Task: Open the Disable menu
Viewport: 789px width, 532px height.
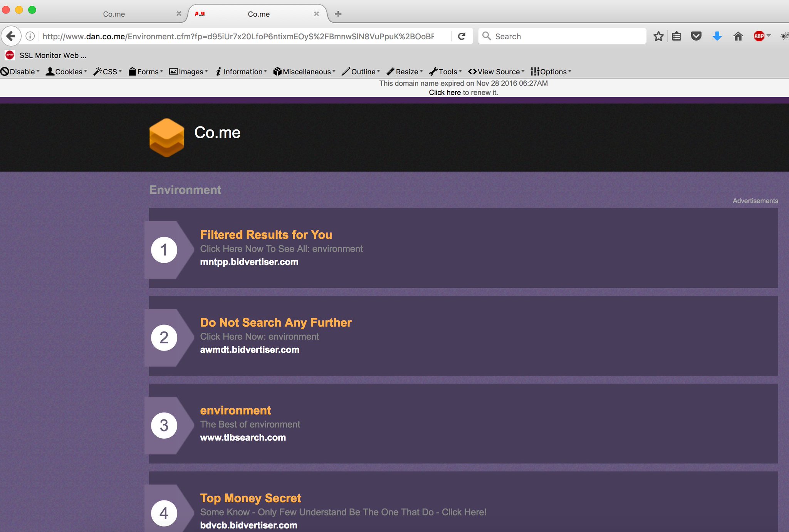Action: 20,72
